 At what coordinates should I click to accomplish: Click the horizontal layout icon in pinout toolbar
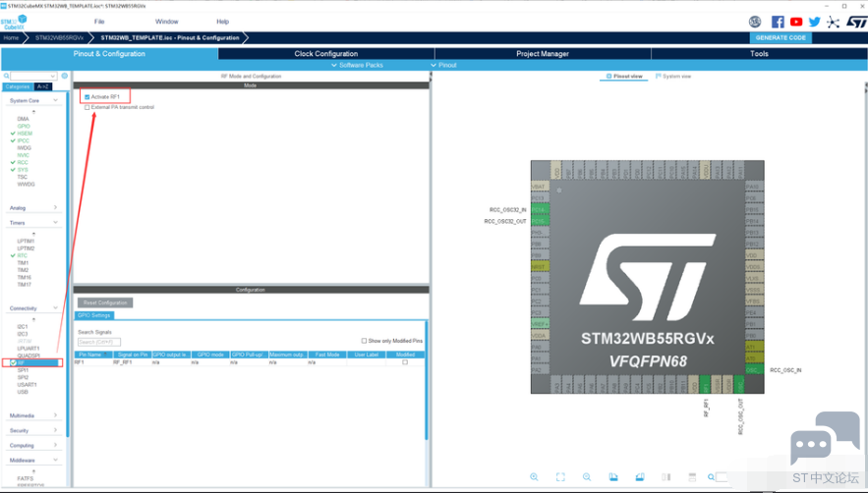click(x=692, y=477)
